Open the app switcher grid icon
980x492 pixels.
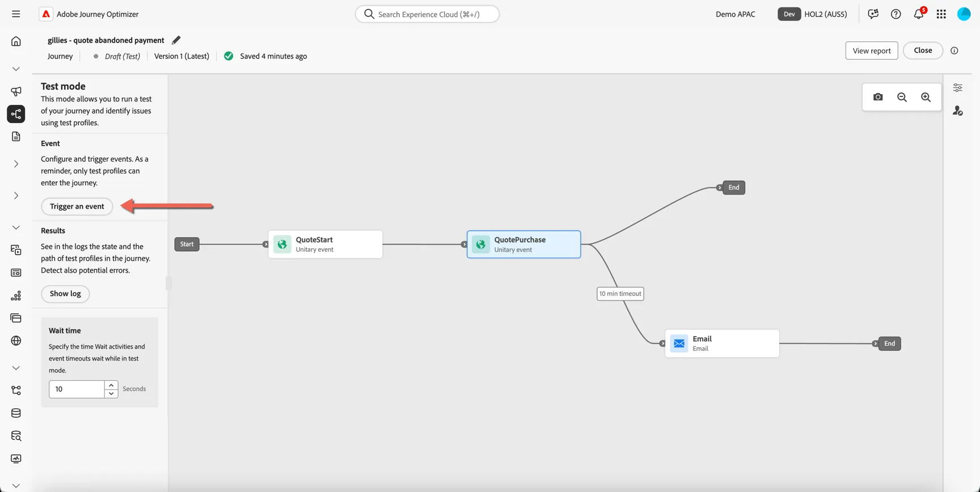pyautogui.click(x=941, y=14)
